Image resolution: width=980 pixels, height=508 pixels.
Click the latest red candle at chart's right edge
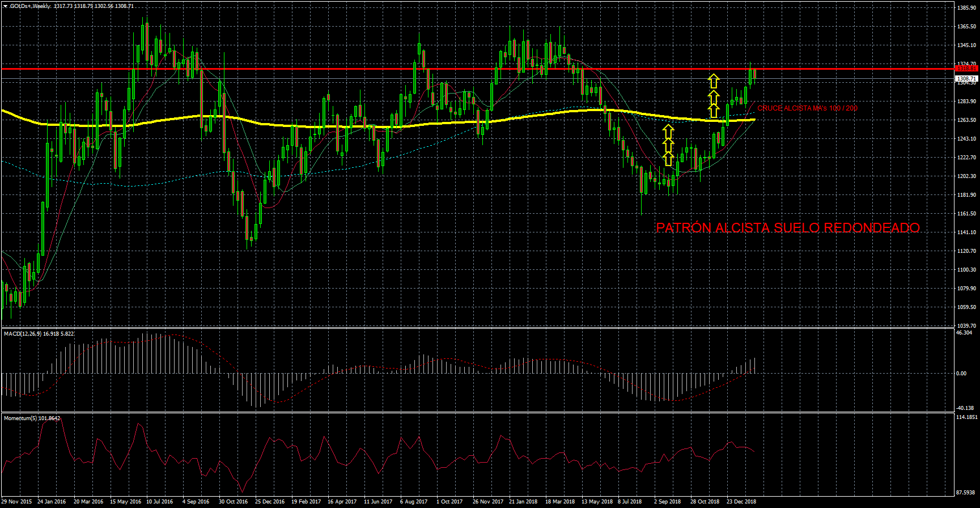tap(754, 74)
